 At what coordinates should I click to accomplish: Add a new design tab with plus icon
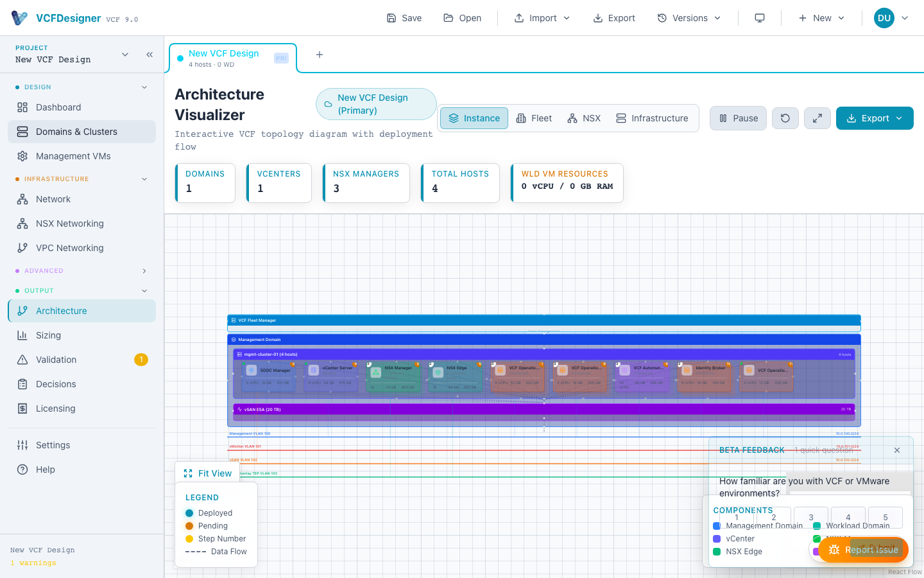pos(320,55)
